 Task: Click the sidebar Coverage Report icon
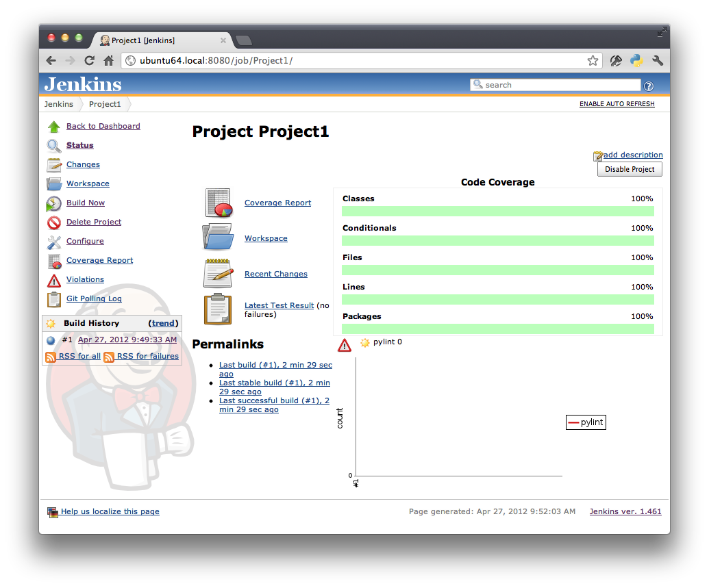coord(54,261)
